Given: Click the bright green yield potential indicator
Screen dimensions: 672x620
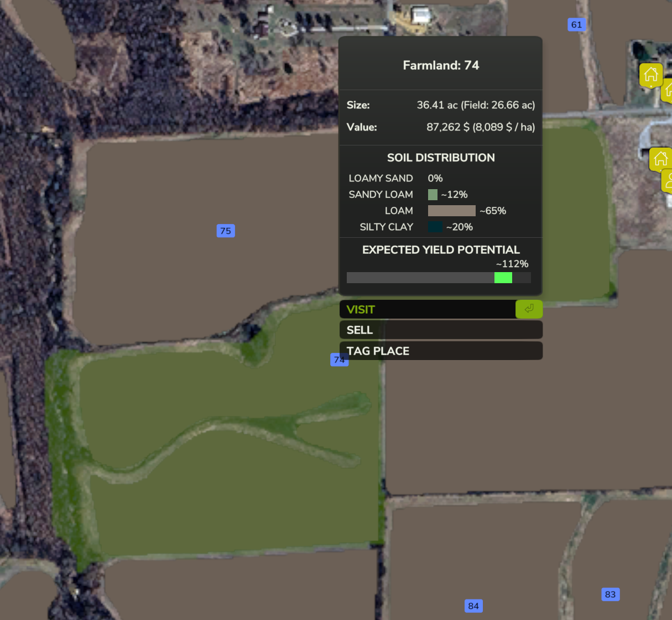Looking at the screenshot, I should (503, 278).
